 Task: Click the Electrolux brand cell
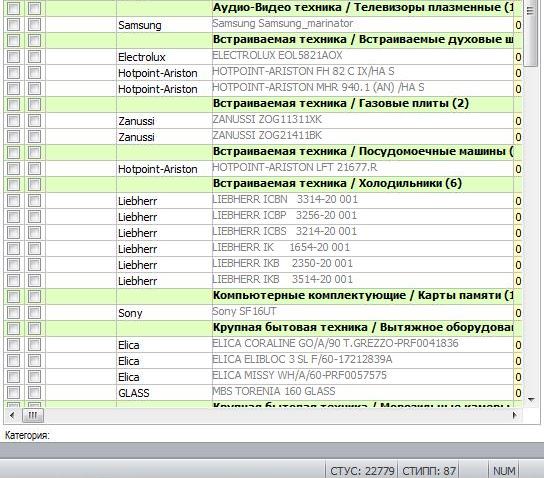(164, 57)
